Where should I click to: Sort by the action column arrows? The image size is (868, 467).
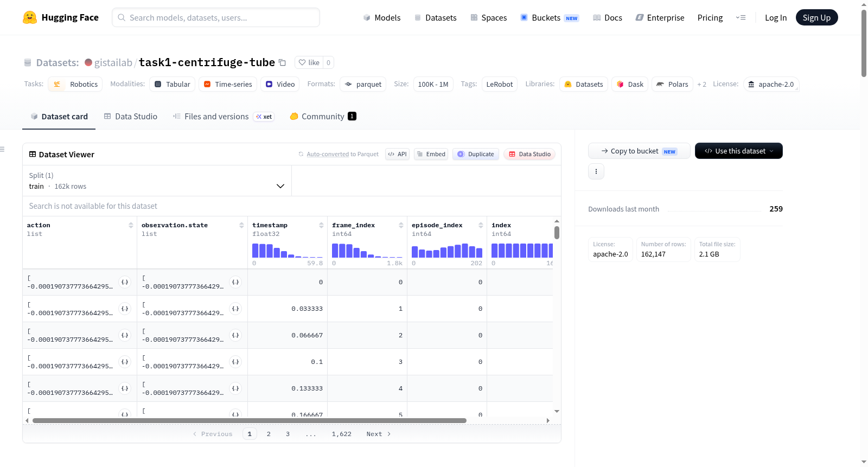tap(131, 225)
